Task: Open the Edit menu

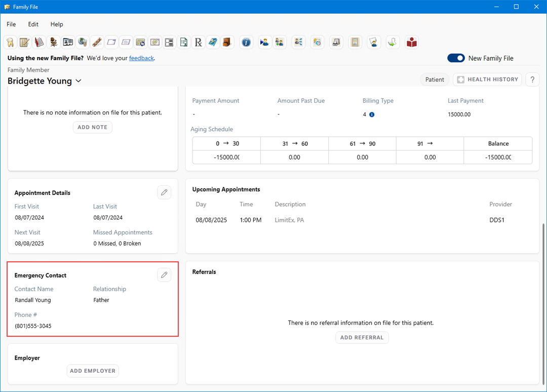Action: pyautogui.click(x=33, y=24)
